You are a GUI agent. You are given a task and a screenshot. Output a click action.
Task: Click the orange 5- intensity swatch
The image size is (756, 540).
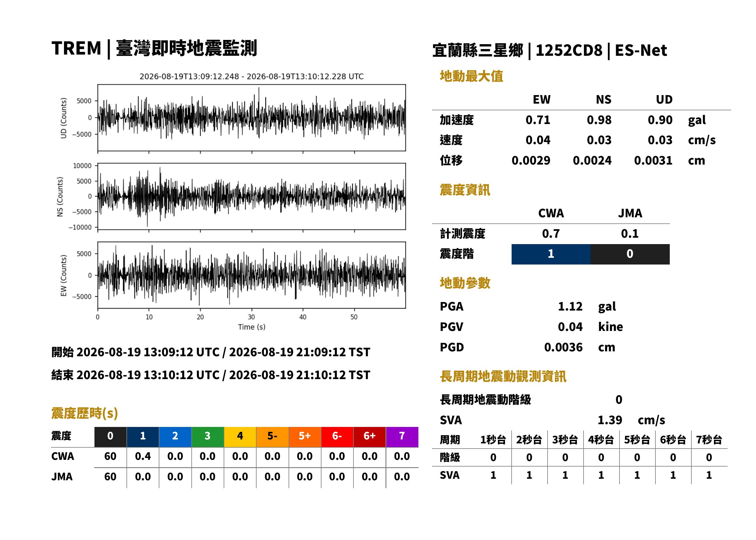(x=272, y=437)
